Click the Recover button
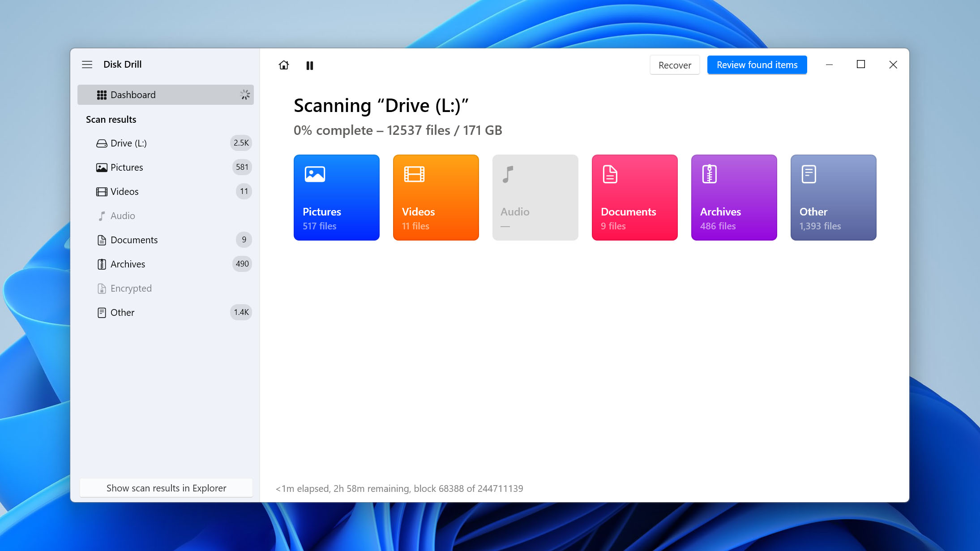The image size is (980, 551). (675, 65)
